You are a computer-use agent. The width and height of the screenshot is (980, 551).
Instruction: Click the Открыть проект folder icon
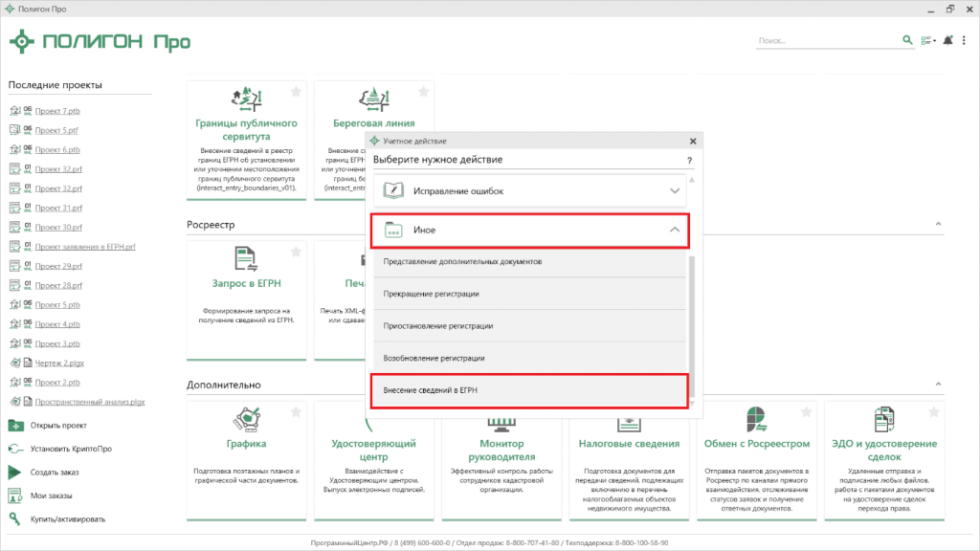(x=15, y=426)
